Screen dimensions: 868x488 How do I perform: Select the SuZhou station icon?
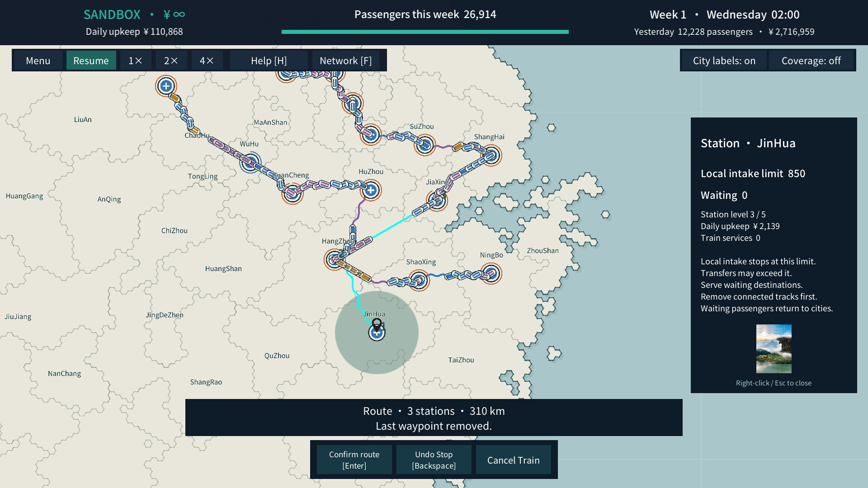coord(425,145)
